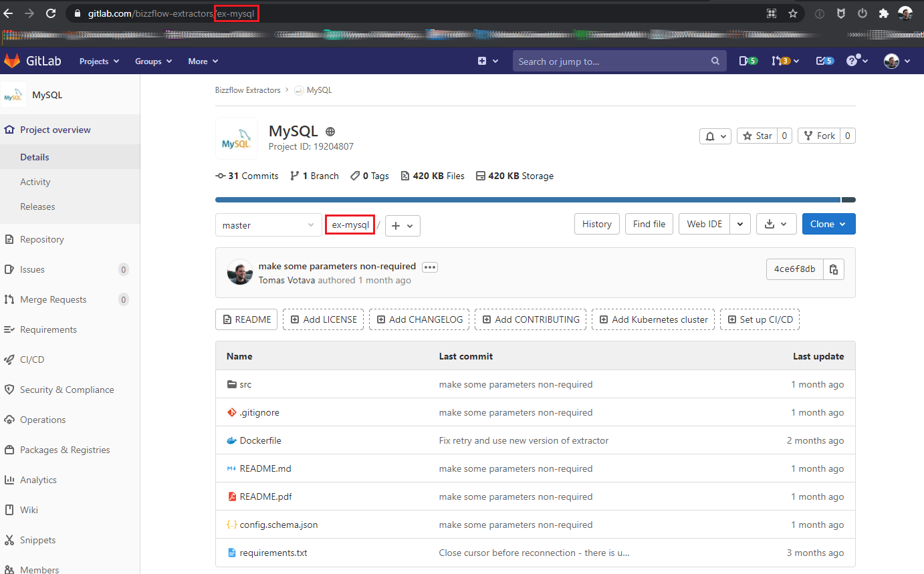Click the MySQL project avatar in sidebar
Viewport: 924px width, 574px height.
point(13,95)
